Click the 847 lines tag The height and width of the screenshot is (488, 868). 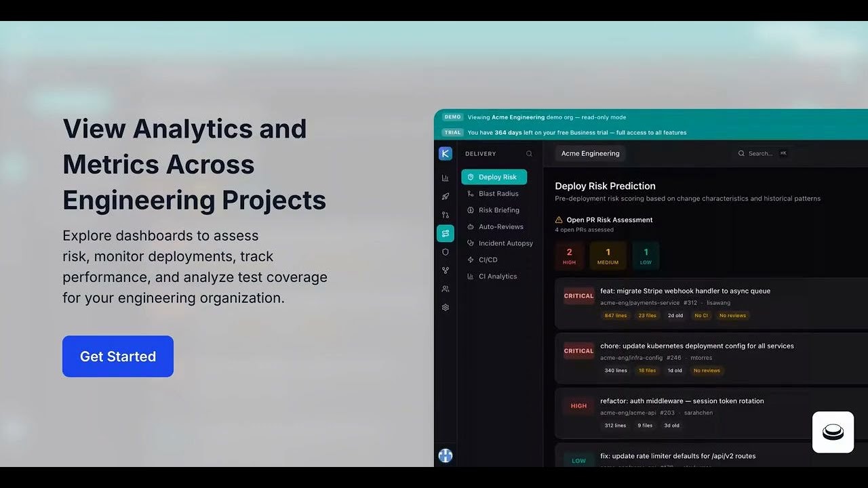[x=615, y=316]
